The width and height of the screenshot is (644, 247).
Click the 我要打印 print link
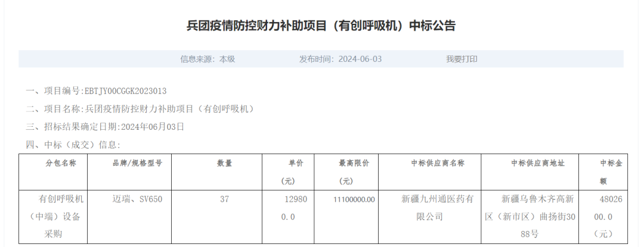462,59
